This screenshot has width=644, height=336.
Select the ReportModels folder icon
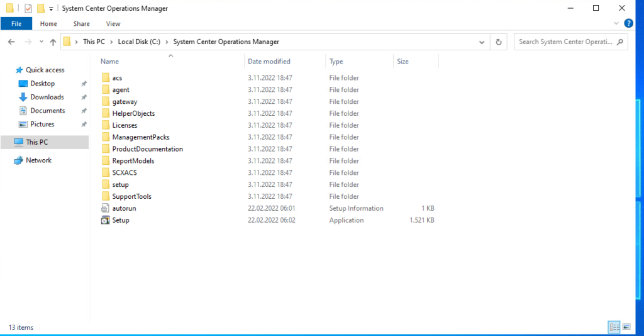tap(106, 161)
